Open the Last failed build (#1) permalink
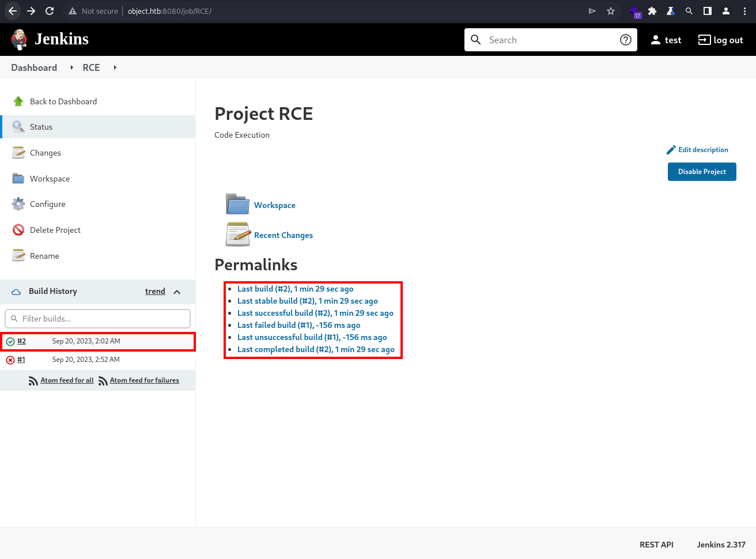 coord(298,325)
